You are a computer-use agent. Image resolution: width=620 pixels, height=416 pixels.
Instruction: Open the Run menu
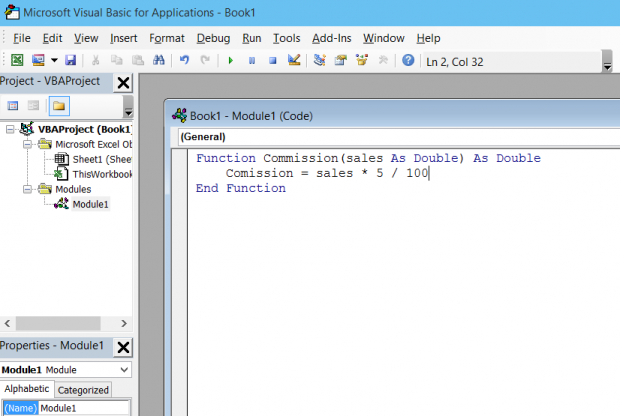[252, 38]
